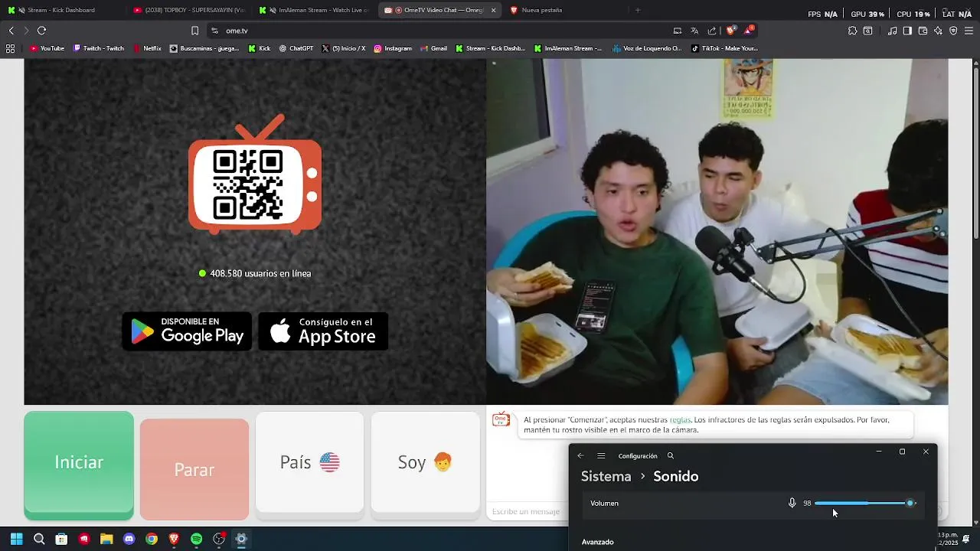Bookmark this page icon in address bar
The height and width of the screenshot is (551, 980).
coord(194,31)
